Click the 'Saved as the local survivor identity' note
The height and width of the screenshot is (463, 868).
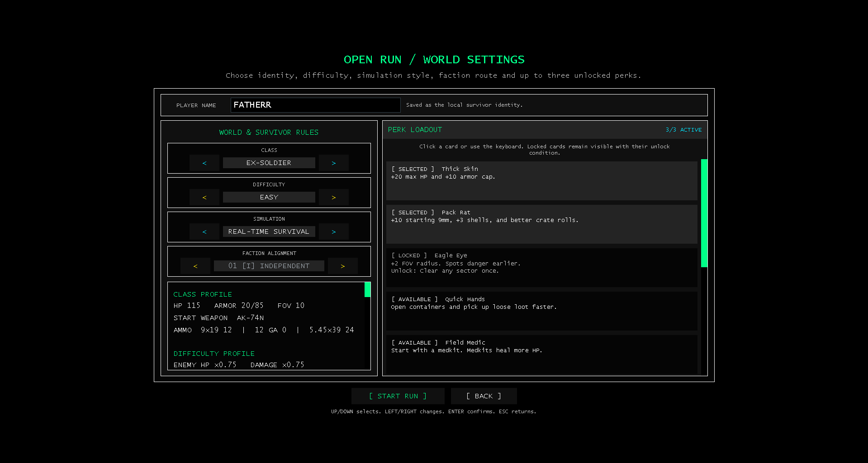[x=465, y=105]
